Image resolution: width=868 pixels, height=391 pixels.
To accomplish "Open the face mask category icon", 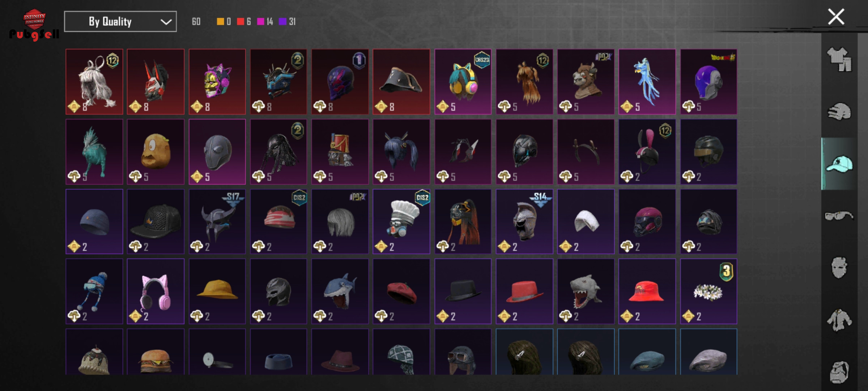I will 839,268.
